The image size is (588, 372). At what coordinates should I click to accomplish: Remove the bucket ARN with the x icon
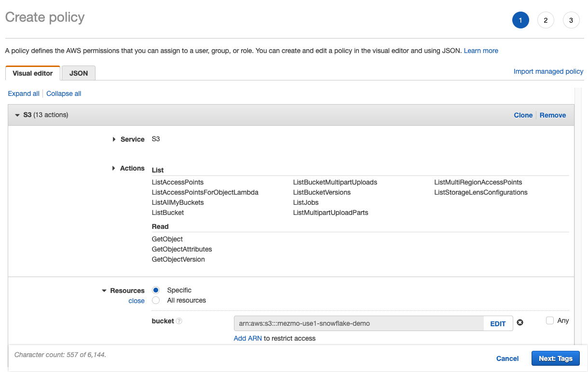click(520, 323)
